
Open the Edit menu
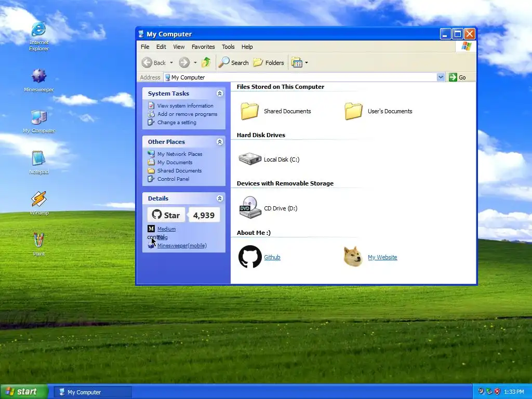coord(161,47)
